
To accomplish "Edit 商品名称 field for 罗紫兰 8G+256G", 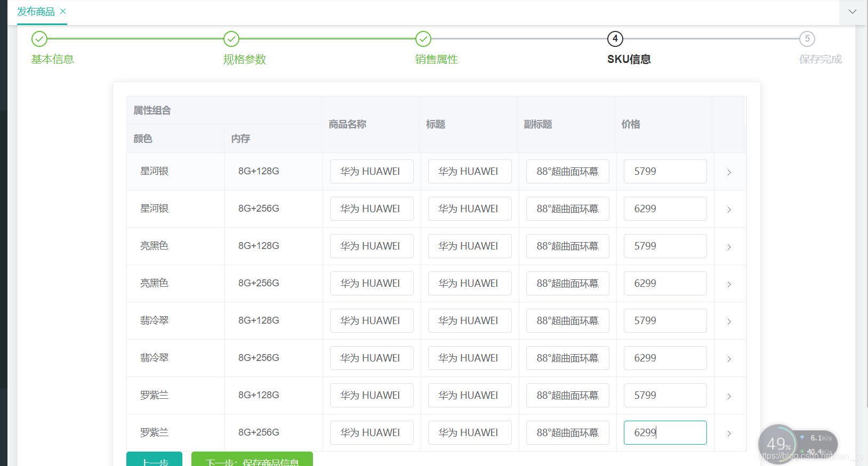I will click(372, 432).
